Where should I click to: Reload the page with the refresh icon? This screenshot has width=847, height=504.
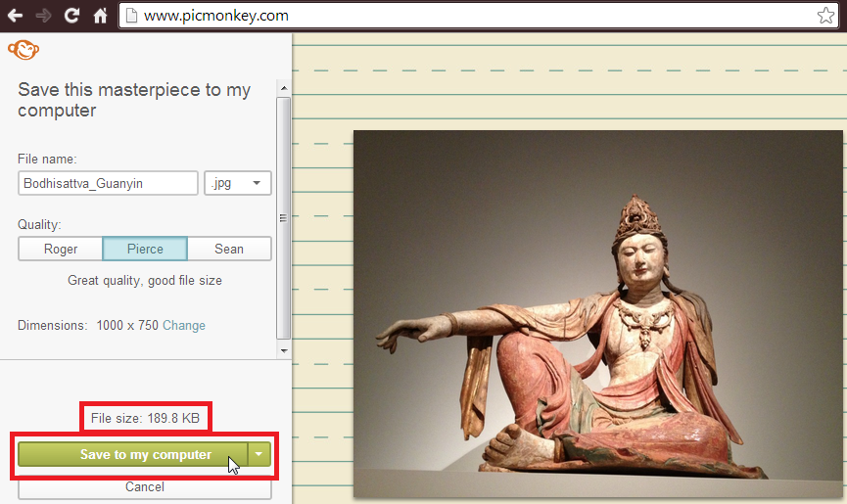71,16
